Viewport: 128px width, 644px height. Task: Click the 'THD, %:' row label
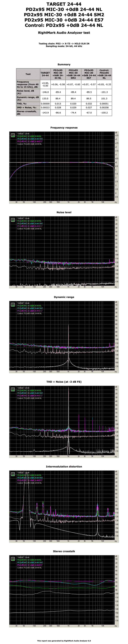[x=28, y=103]
